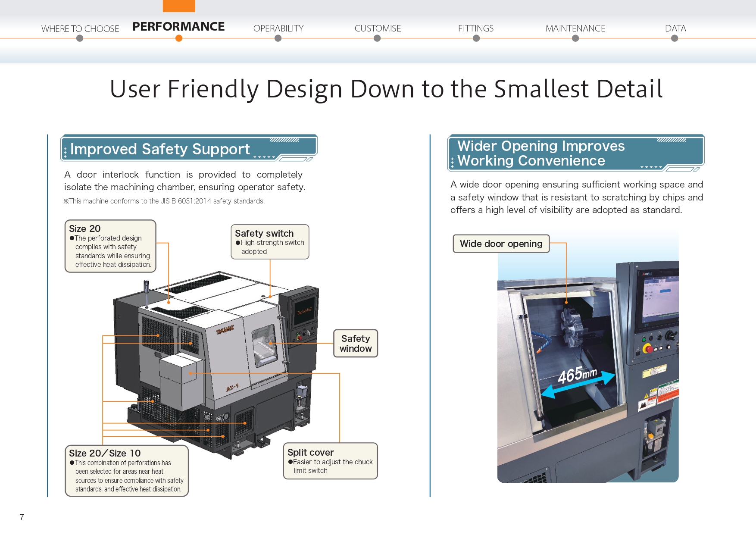Select the PERFORMANCE tab
Viewport: 756px width, 535px height.
pos(178,27)
